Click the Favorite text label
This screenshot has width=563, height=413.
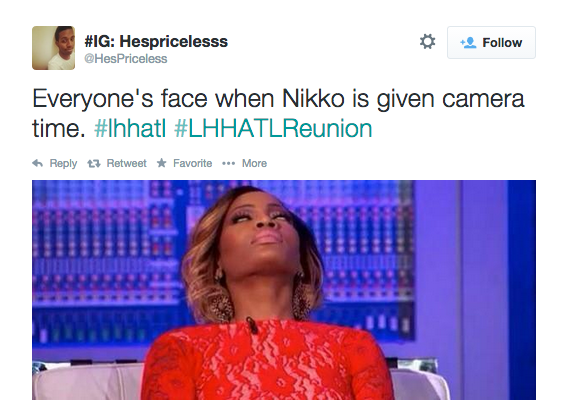coord(192,163)
